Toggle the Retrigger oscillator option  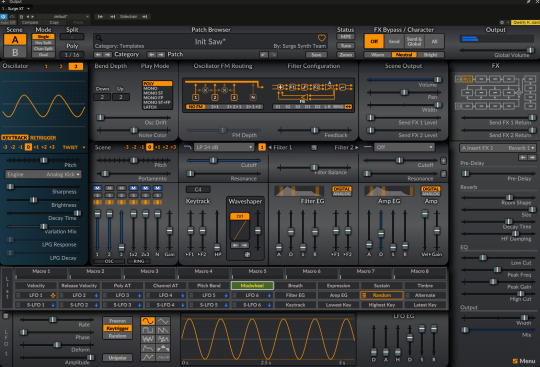43,138
